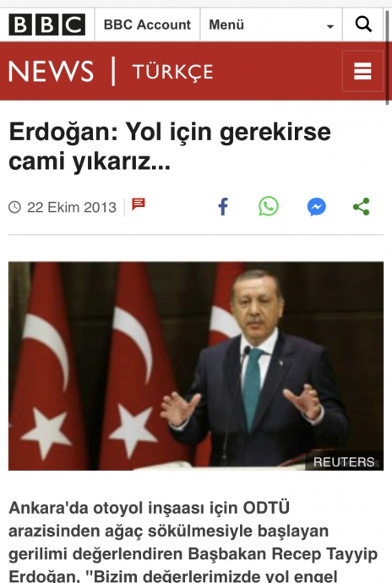Open the generic share icon
The width and height of the screenshot is (392, 583).
[x=361, y=207]
